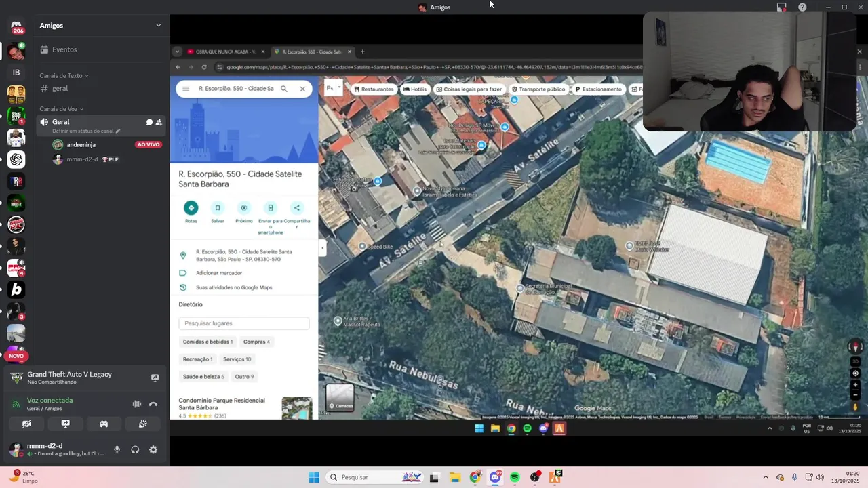Open the soundboard panel
This screenshot has width=868, height=488.
coord(142,424)
